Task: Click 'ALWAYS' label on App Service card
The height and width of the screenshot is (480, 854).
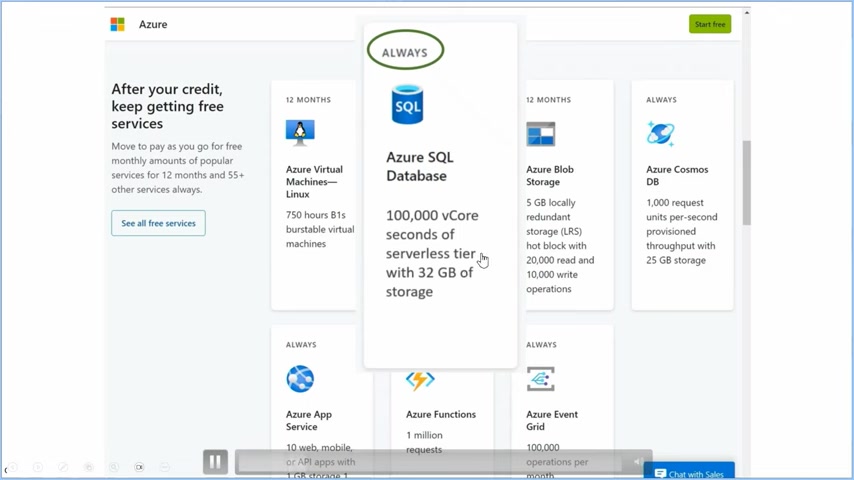Action: (301, 344)
